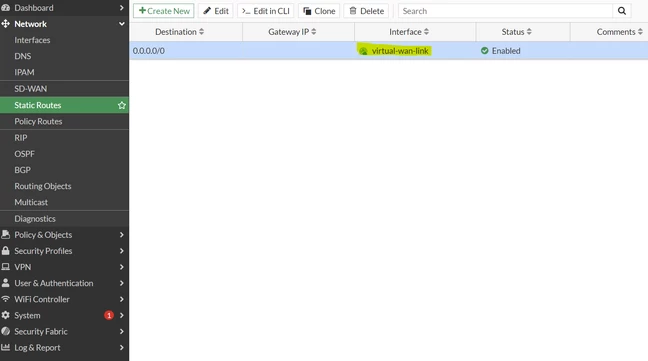Expand the Security Fabric chevron
The width and height of the screenshot is (648, 361).
coord(122,331)
